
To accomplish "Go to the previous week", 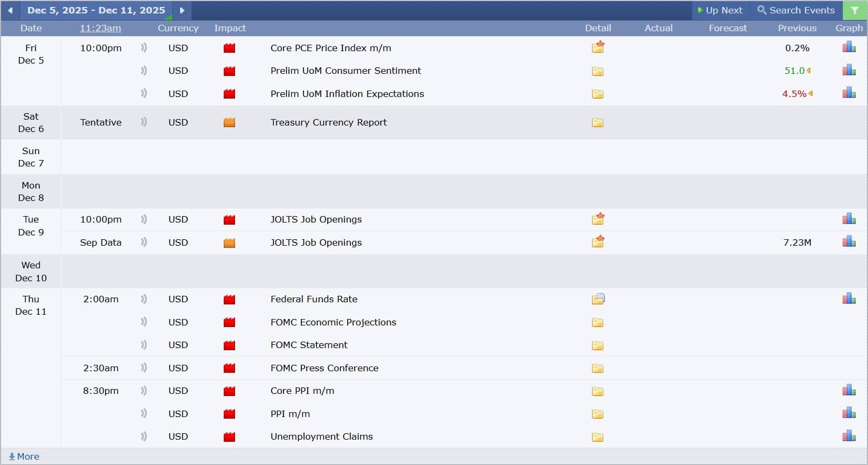I will (x=10, y=10).
